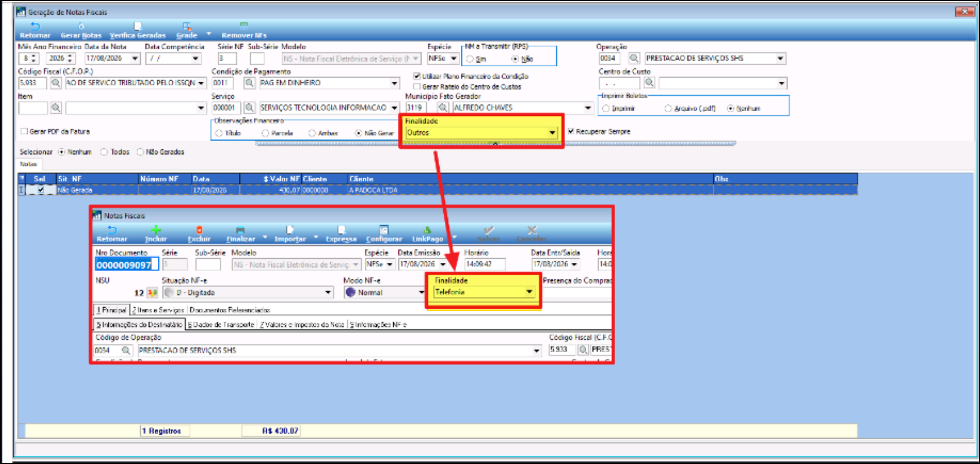Click the search icon under Centro de Custo
The image size is (980, 464).
pos(649,83)
